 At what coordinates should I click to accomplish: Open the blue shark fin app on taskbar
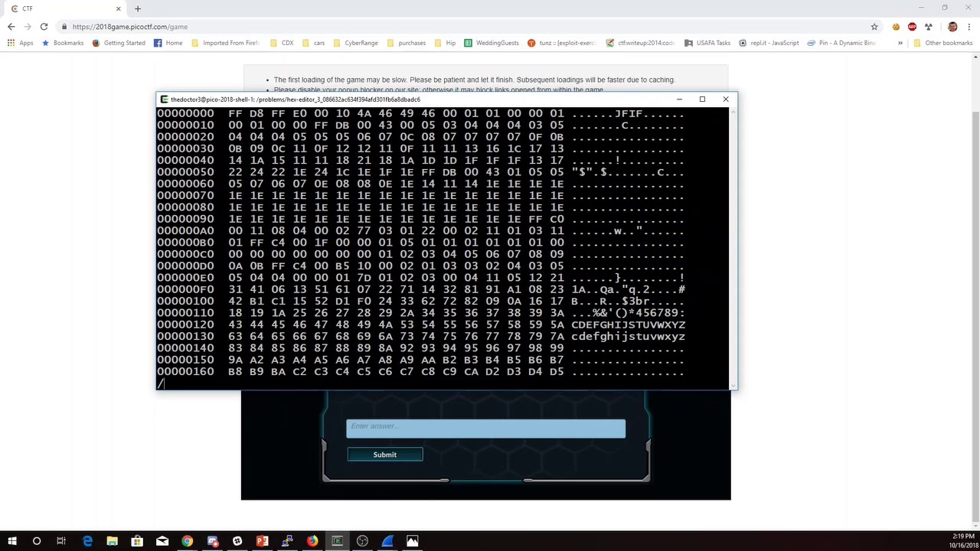387,541
